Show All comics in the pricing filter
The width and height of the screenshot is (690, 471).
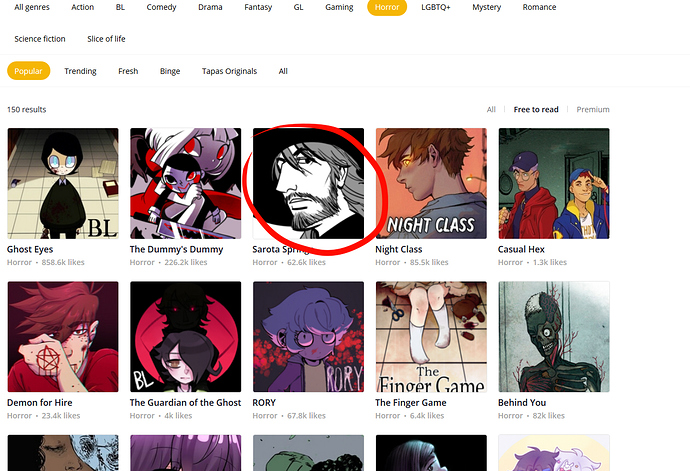tap(491, 109)
